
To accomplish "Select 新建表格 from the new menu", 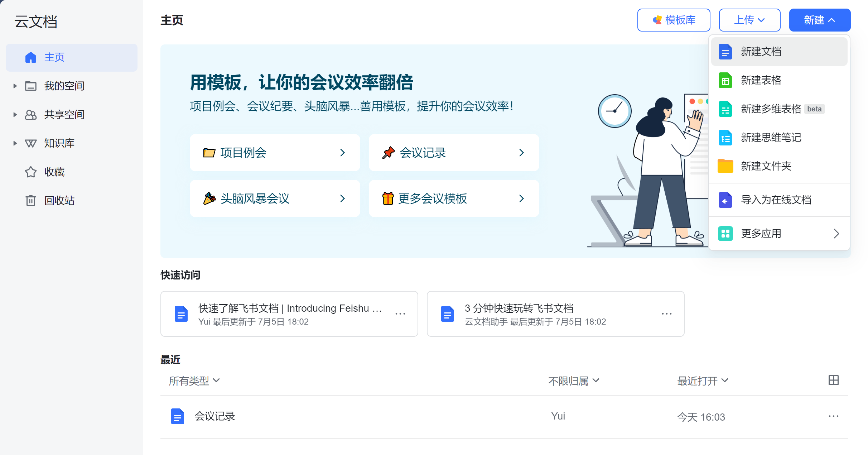I will click(x=761, y=80).
